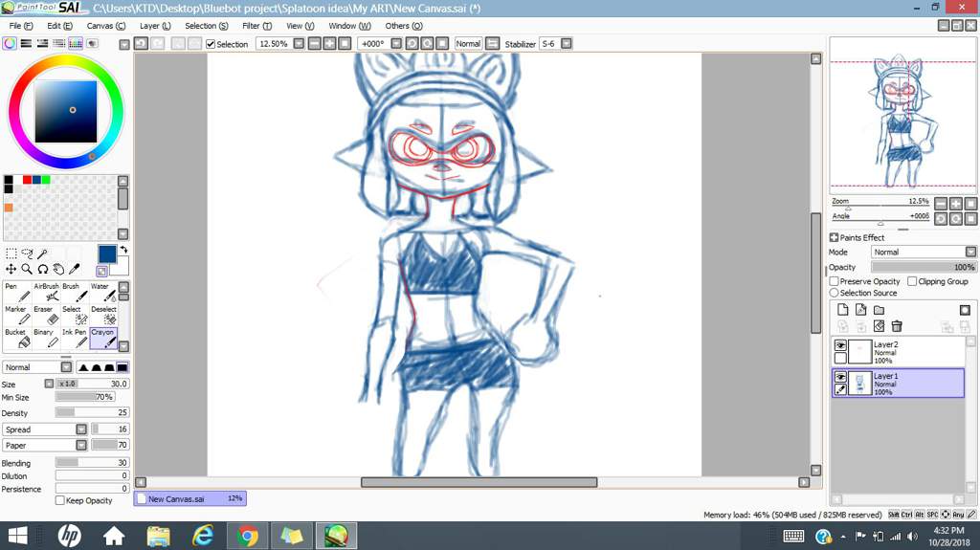Image resolution: width=980 pixels, height=550 pixels.
Task: Select the Crayon tool
Action: [103, 338]
